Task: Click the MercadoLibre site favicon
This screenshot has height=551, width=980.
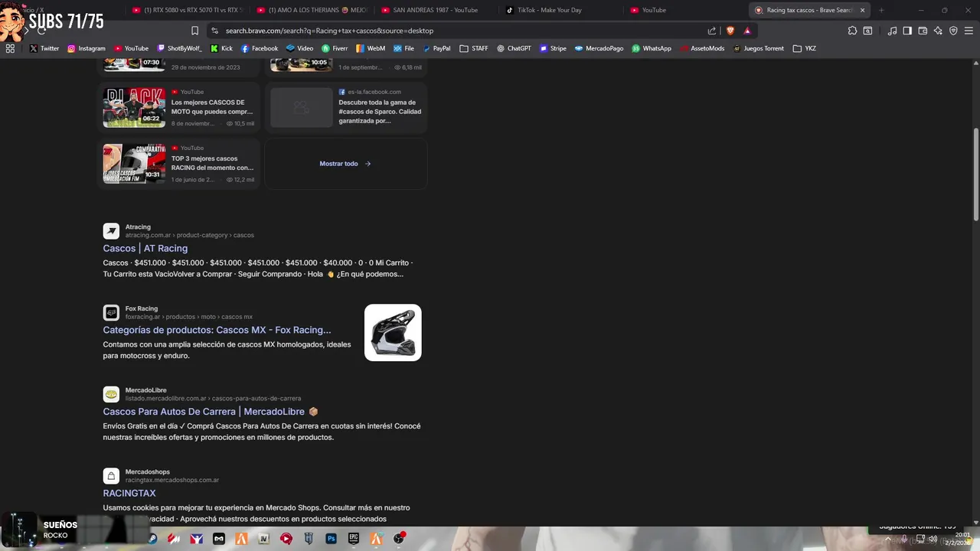Action: (x=112, y=394)
